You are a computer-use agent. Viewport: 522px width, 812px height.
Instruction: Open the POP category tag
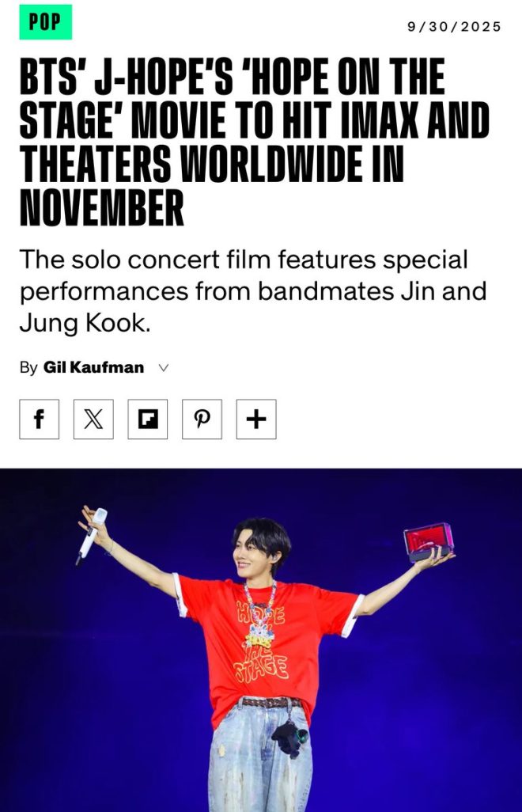[x=46, y=21]
